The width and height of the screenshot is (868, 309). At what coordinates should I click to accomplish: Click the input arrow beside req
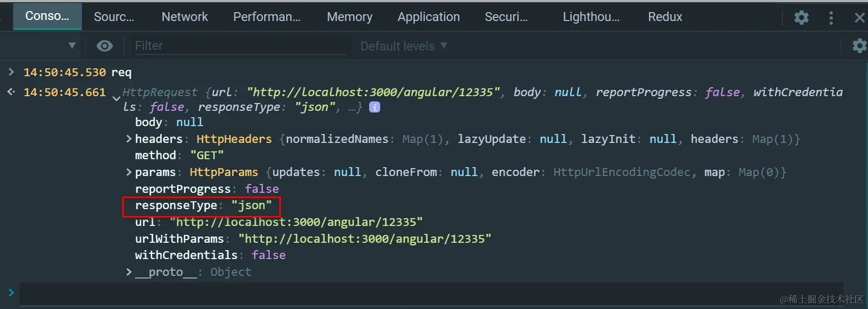tap(11, 72)
